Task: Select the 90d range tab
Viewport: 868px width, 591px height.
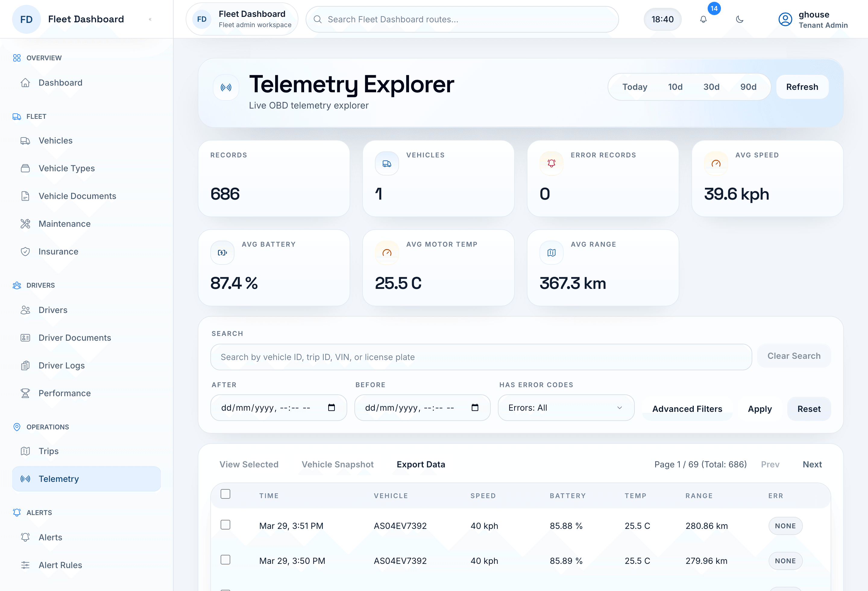Action: coord(748,87)
